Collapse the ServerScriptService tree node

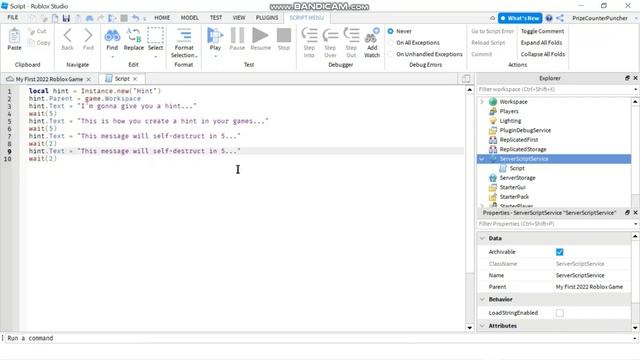tap(482, 159)
